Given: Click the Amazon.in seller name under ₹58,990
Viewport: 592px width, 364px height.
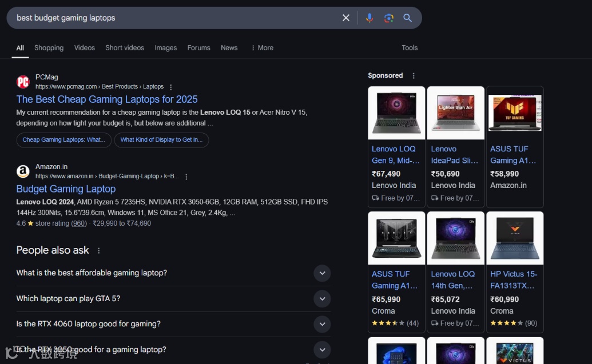Looking at the screenshot, I should click(508, 186).
